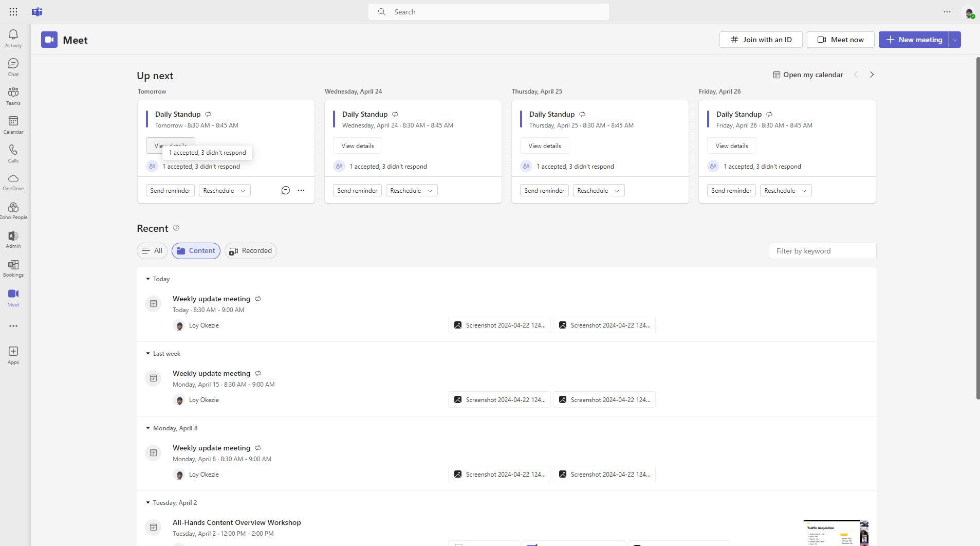Expand New meeting dropdown arrow

click(x=955, y=40)
